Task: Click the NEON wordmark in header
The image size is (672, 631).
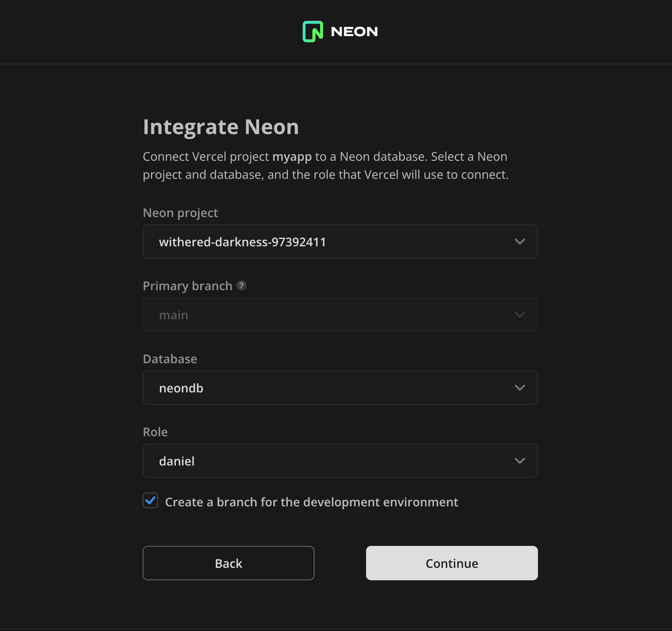Action: coord(354,32)
